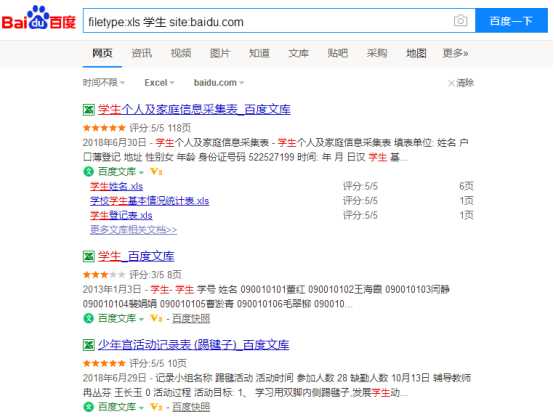Click the 2018年6月30日 date text
Image resolution: width=554 pixels, height=418 pixels.
click(x=114, y=143)
